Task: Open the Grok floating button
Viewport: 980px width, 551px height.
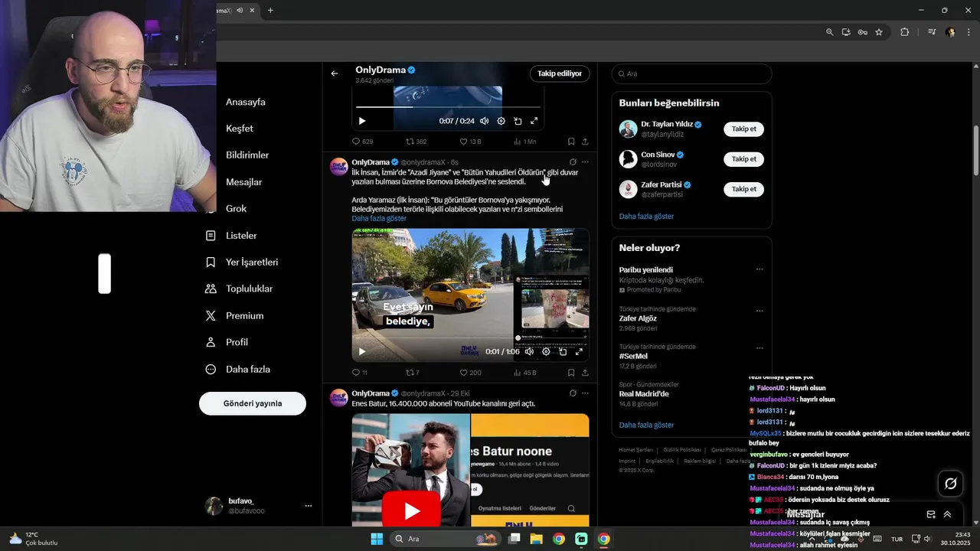Action: [951, 483]
